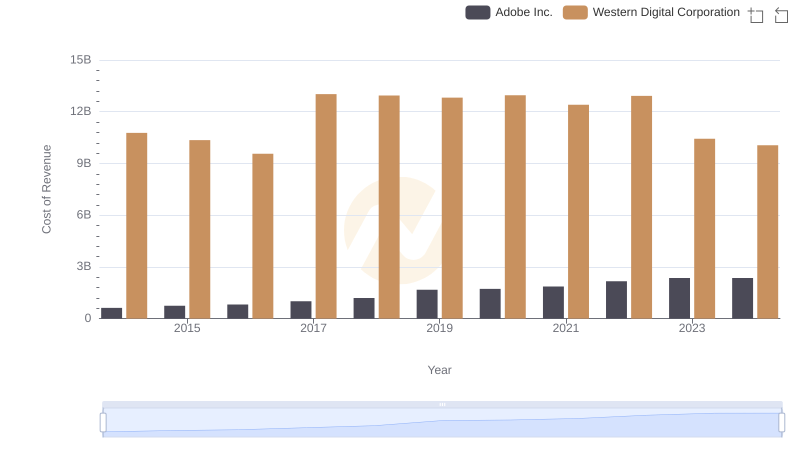Screen dimensions: 800x461
Task: Click the Western Digital bar for 2021
Action: click(x=579, y=212)
